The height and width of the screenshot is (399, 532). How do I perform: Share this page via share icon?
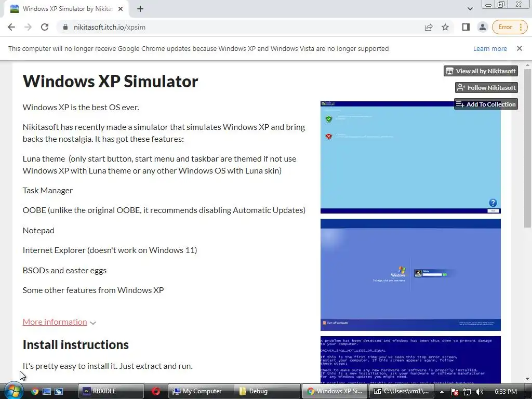click(429, 27)
